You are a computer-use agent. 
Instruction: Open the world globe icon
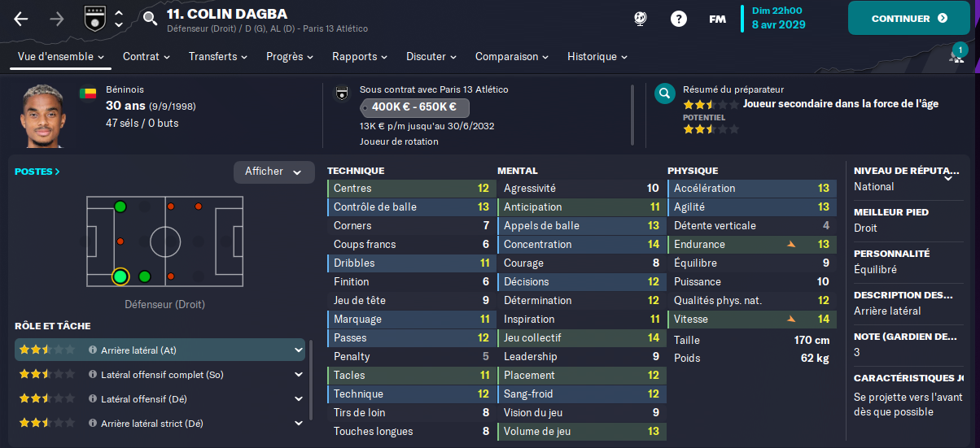[640, 19]
